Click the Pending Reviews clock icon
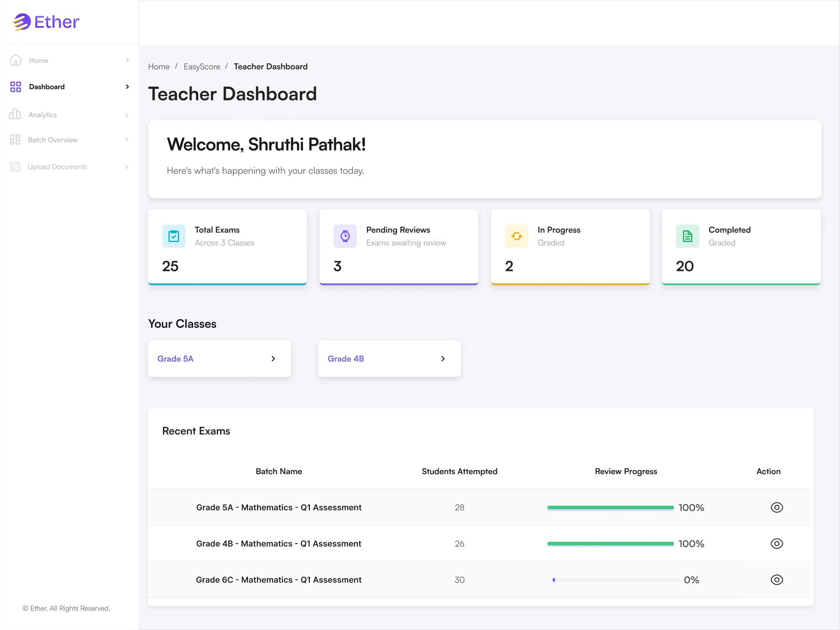 click(345, 236)
